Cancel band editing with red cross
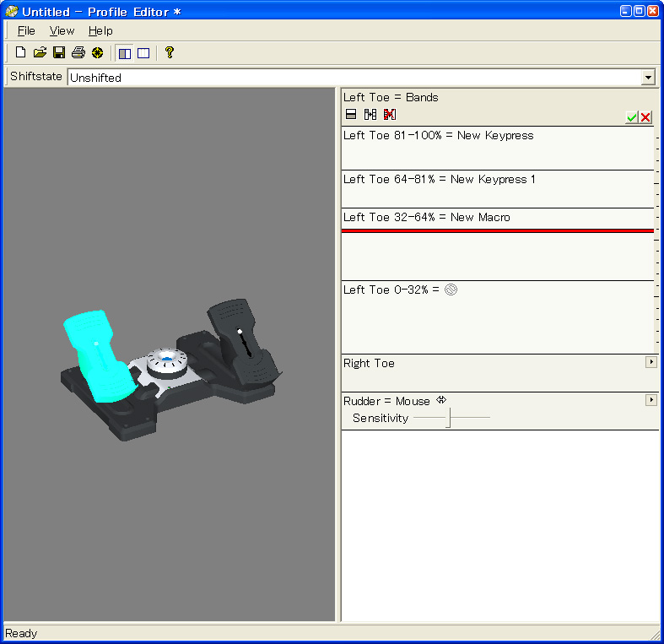664x644 pixels. tap(645, 117)
